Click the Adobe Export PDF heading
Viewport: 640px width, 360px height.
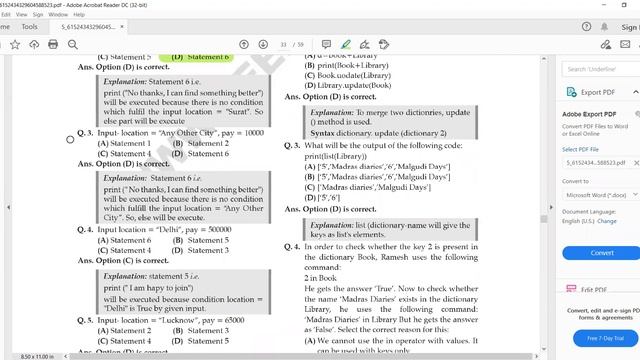(x=589, y=114)
